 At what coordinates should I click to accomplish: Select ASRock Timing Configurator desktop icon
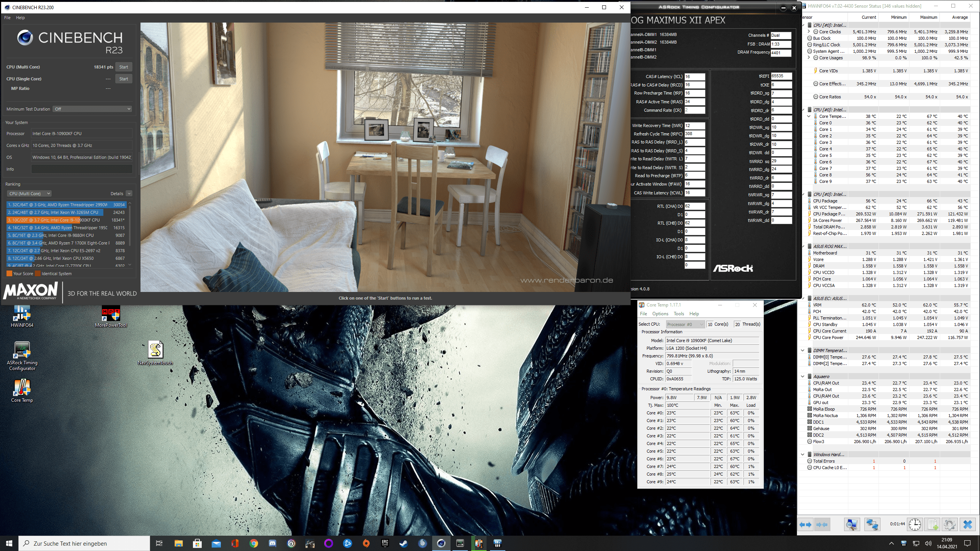click(x=22, y=356)
